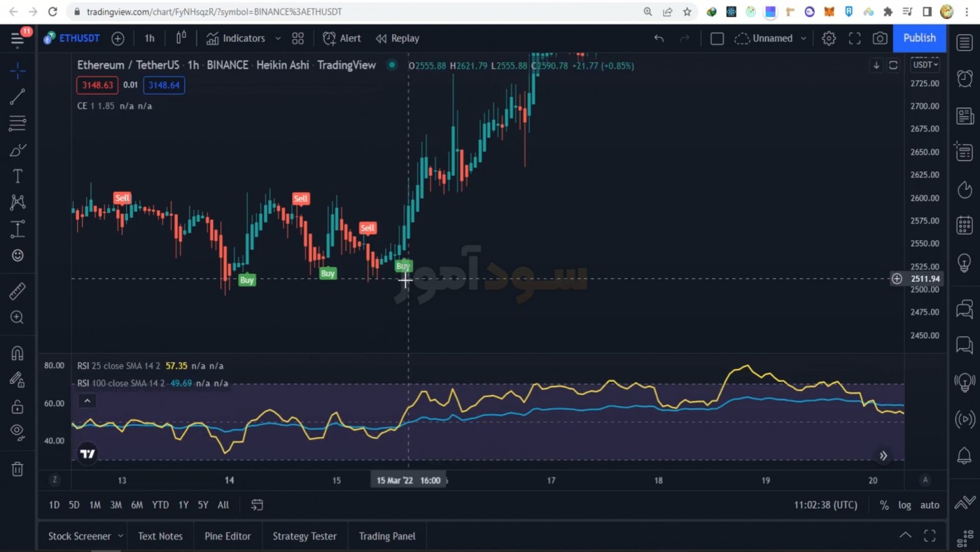Open the Stock Screener tab
The height and width of the screenshot is (552, 980).
tap(79, 536)
